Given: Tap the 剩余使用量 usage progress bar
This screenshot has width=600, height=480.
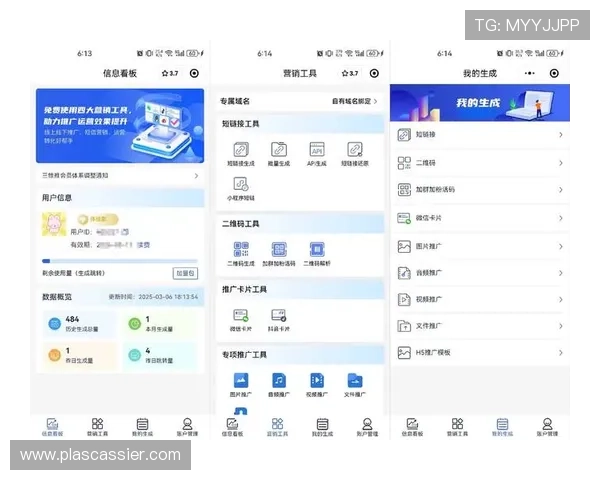Looking at the screenshot, I should [x=120, y=261].
